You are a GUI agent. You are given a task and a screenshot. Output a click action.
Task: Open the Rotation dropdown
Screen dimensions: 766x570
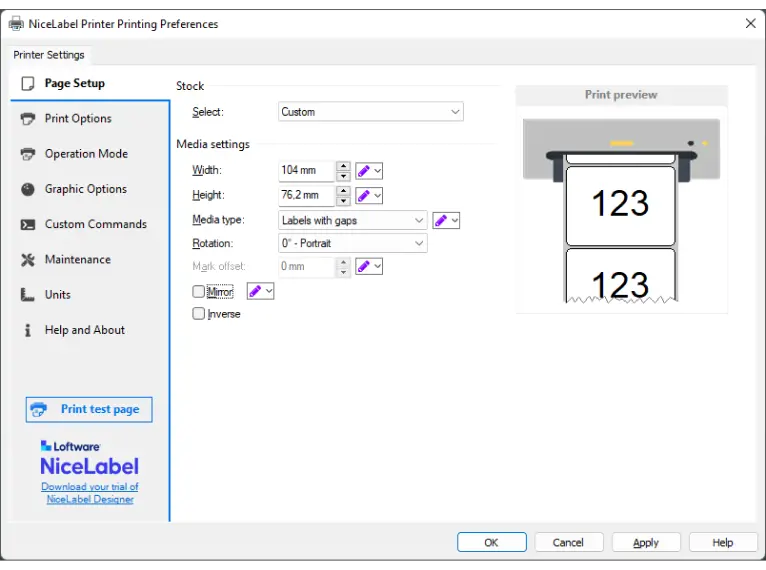[352, 243]
